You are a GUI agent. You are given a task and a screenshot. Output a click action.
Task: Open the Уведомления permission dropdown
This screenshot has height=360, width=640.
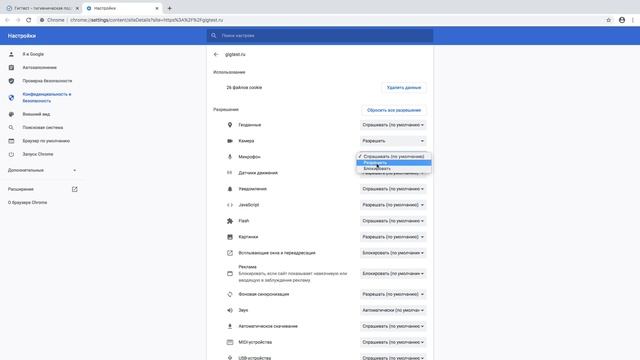click(393, 189)
